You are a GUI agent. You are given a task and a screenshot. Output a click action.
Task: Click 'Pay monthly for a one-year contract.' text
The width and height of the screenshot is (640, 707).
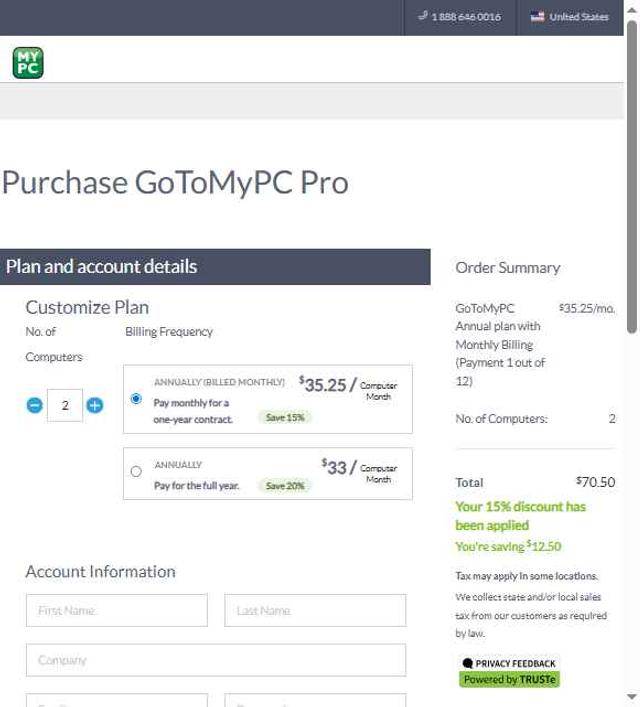pyautogui.click(x=193, y=411)
